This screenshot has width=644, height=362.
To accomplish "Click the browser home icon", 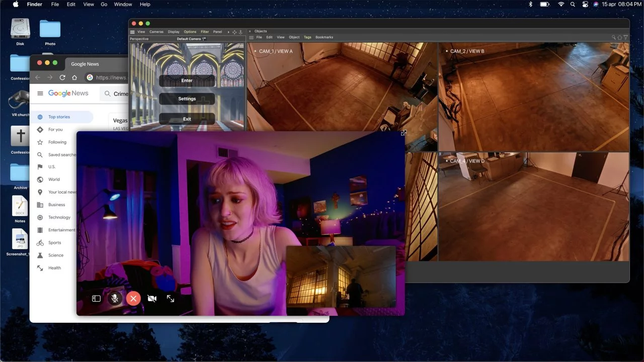I will 74,77.
